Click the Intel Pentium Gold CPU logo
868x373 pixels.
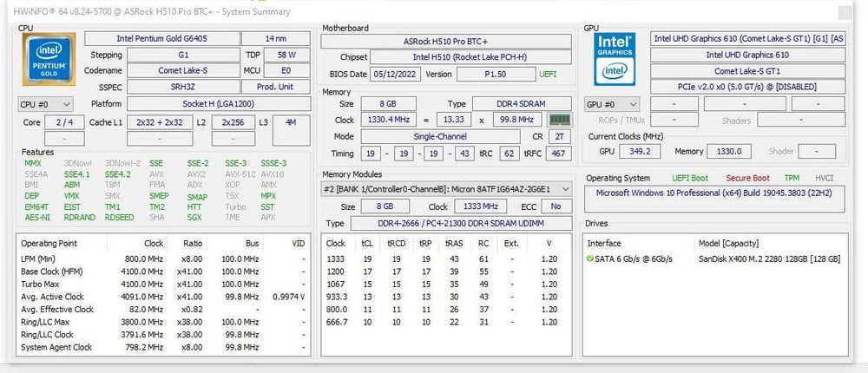49,59
